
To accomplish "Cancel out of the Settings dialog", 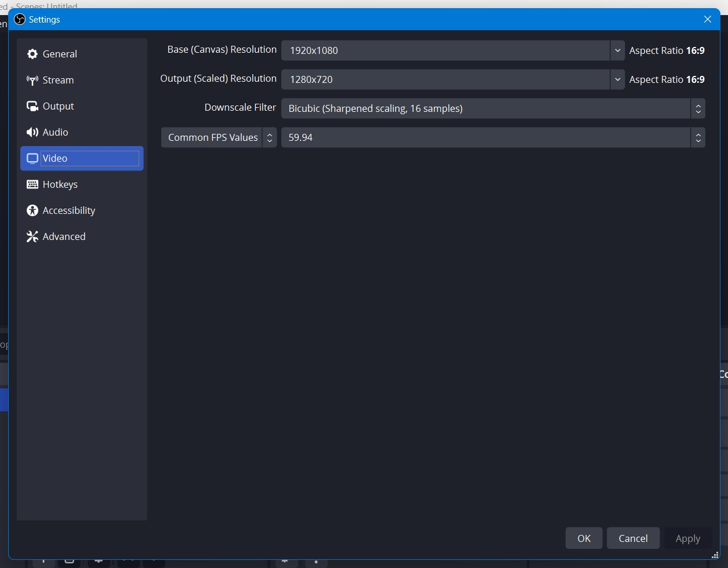I will [633, 538].
